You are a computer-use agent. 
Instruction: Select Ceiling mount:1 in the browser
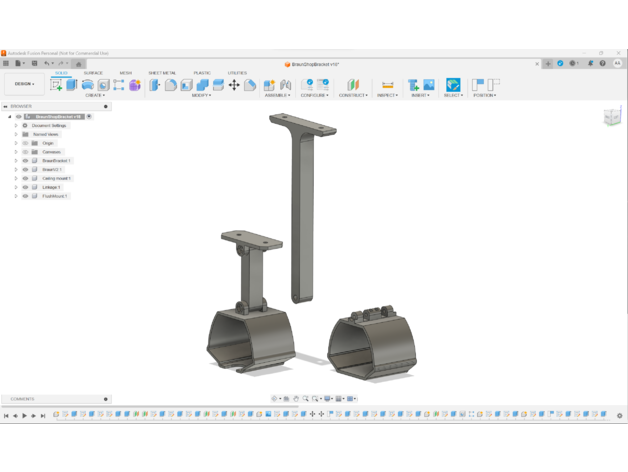tap(56, 178)
